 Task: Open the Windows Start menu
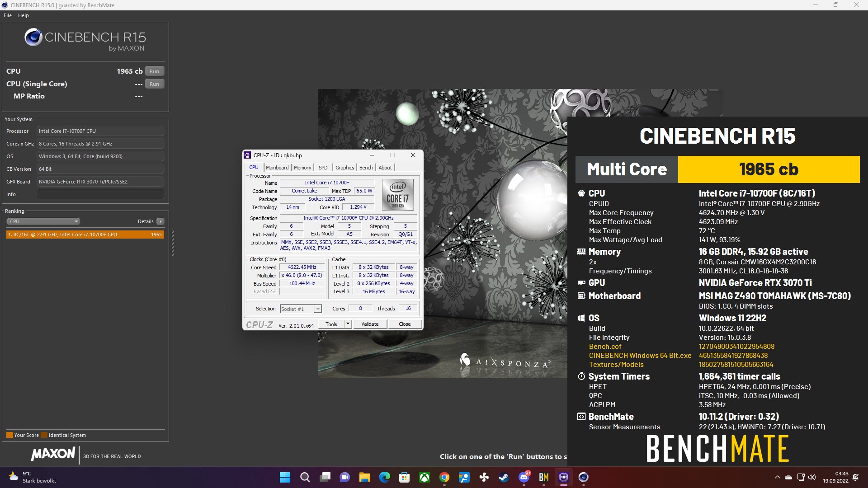tap(285, 477)
